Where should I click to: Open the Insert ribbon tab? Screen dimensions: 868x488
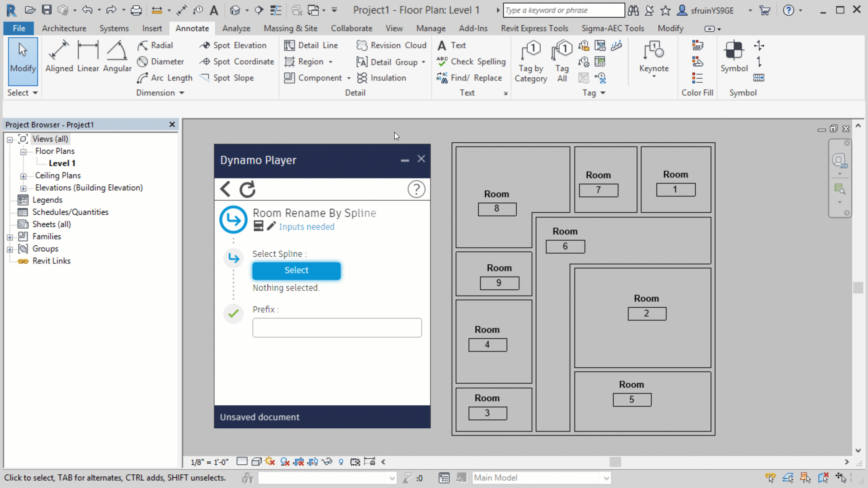pos(152,28)
